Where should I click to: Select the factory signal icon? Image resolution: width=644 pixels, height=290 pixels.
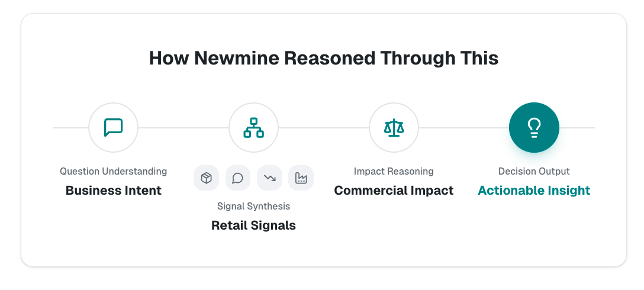301,178
